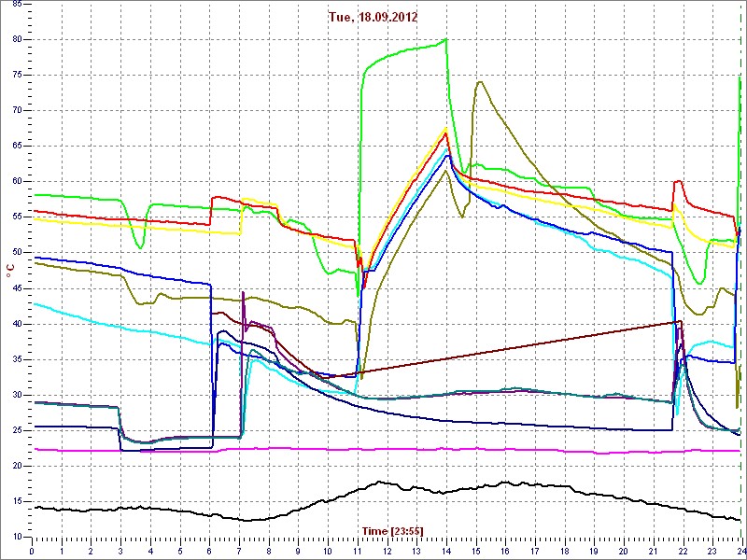Click hour 21 on the time axis
The width and height of the screenshot is (747, 560).
654,551
